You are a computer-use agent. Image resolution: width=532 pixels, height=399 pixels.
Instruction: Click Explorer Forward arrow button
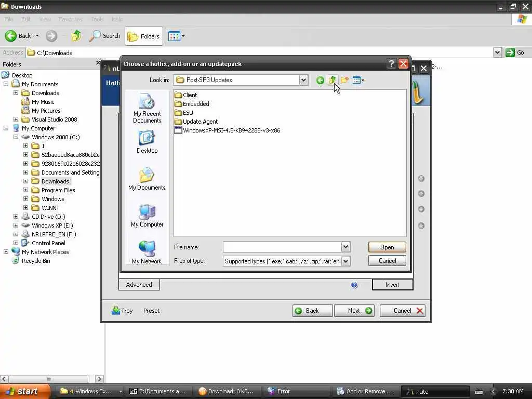tap(51, 36)
